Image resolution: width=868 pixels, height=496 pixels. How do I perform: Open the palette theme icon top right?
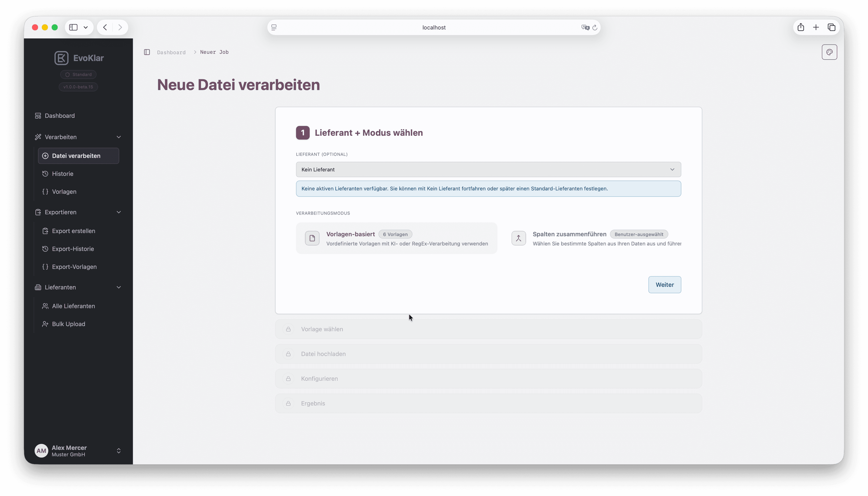829,52
